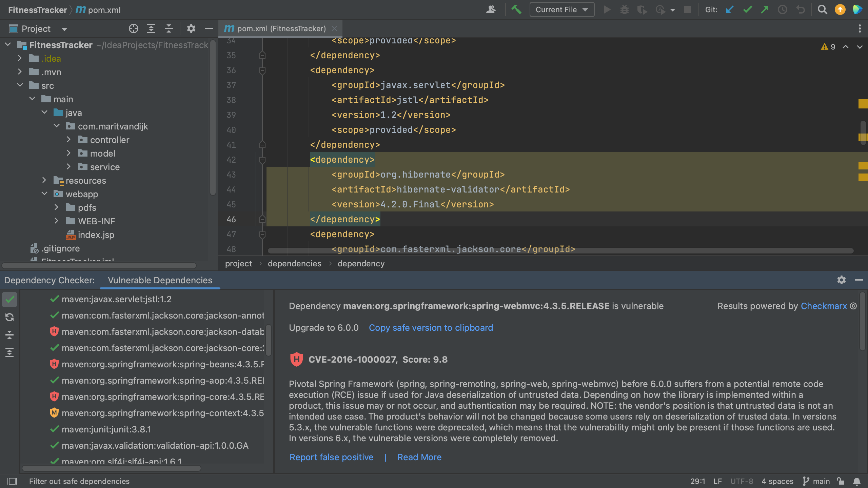Click the search icon in top toolbar
This screenshot has height=488, width=868.
(x=822, y=10)
